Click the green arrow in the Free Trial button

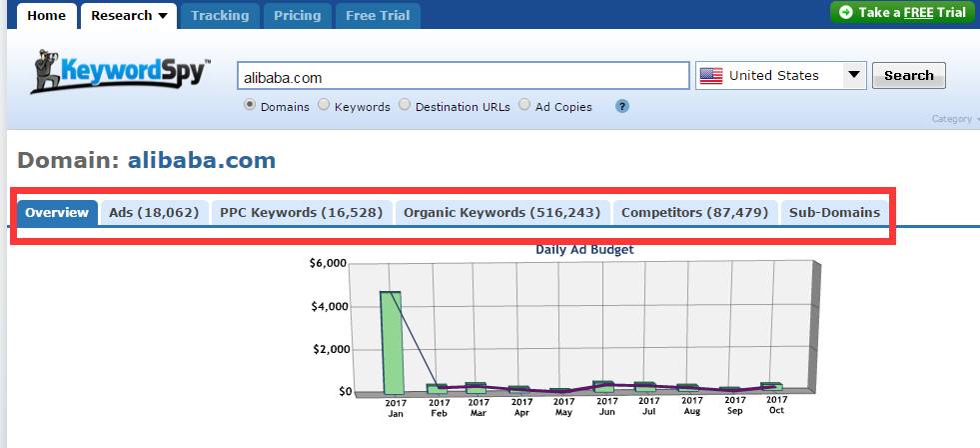tap(845, 13)
